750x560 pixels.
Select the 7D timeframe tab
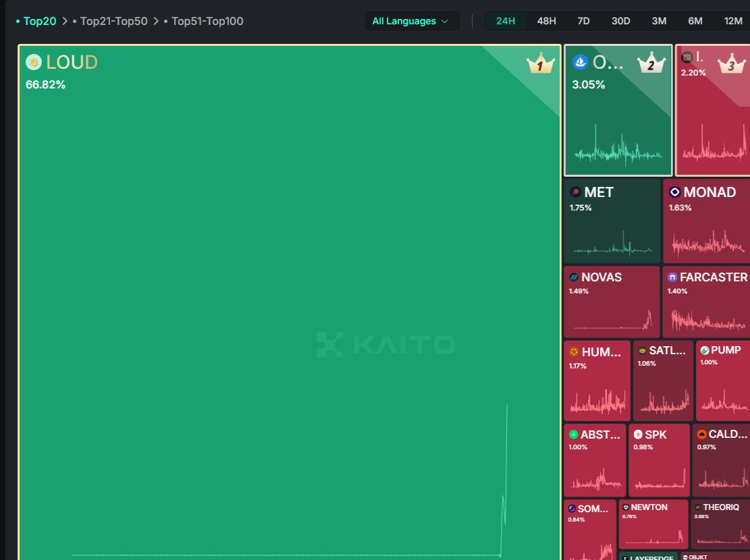point(583,21)
